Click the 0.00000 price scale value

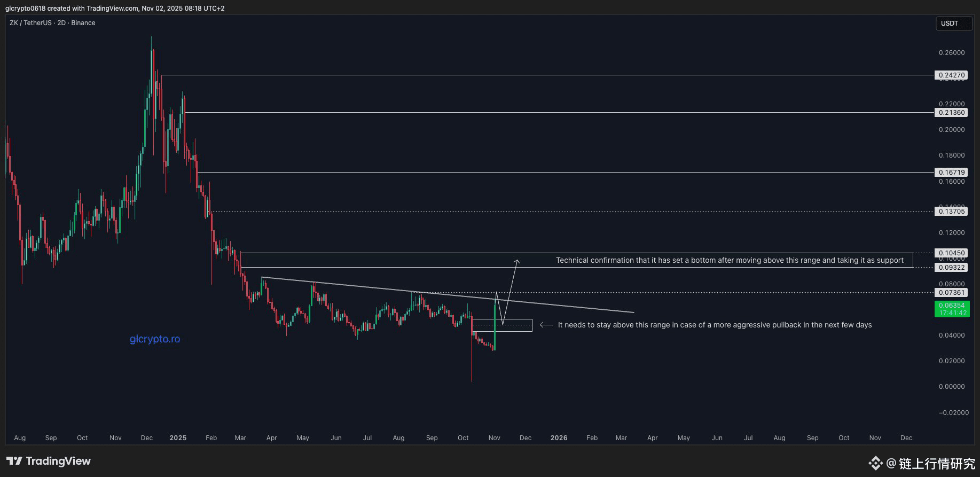pos(952,387)
